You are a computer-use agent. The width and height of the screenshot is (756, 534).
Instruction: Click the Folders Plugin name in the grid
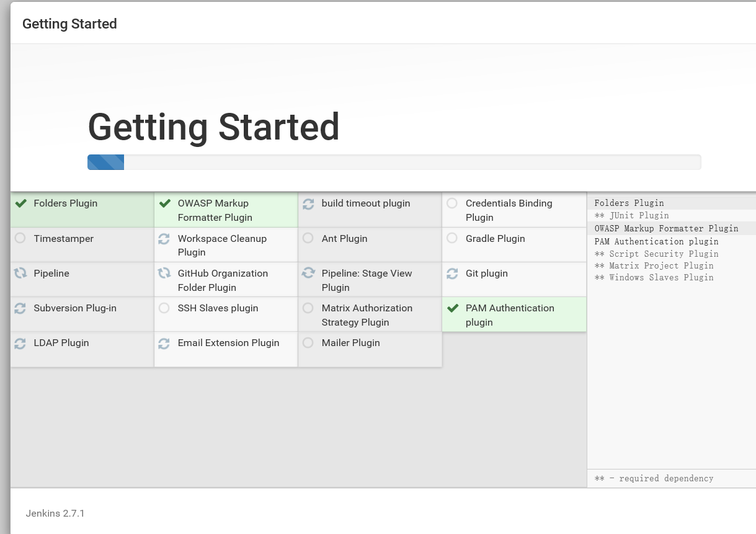(66, 203)
